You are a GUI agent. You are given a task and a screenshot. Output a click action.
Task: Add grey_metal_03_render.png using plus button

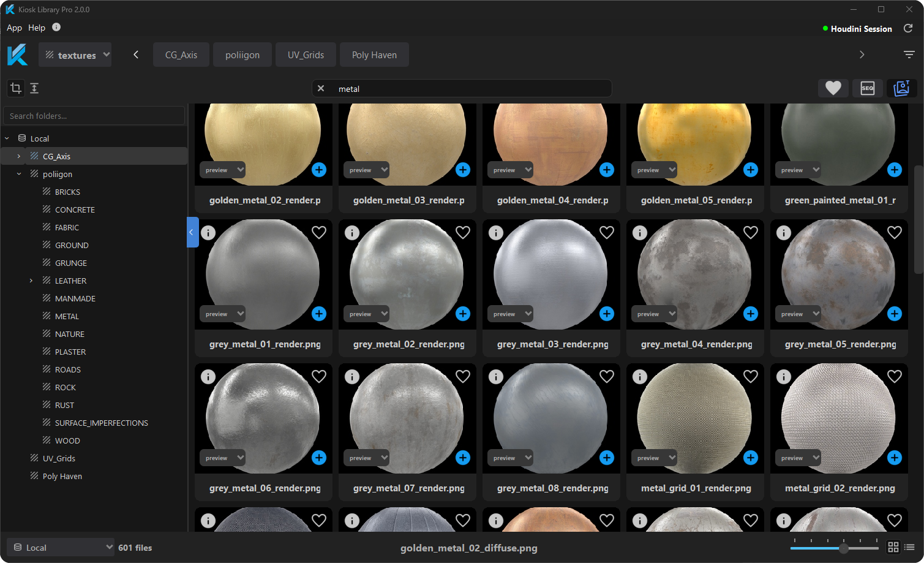click(x=607, y=314)
